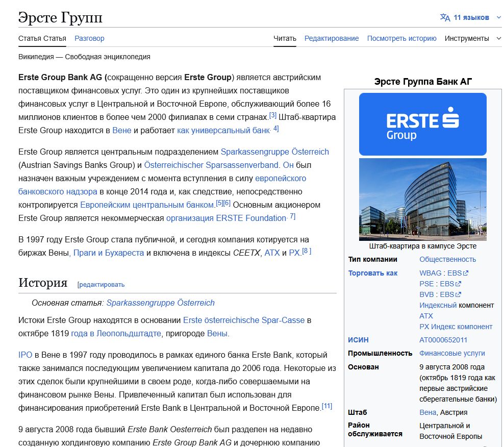Click citation reference number 3
Image resolution: width=504 pixels, height=447 pixels.
click(x=273, y=115)
